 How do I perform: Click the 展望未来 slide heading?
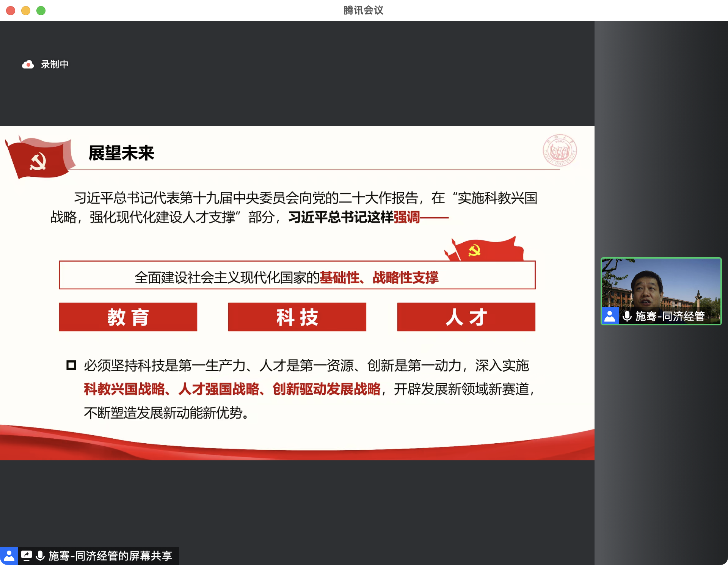pos(121,153)
